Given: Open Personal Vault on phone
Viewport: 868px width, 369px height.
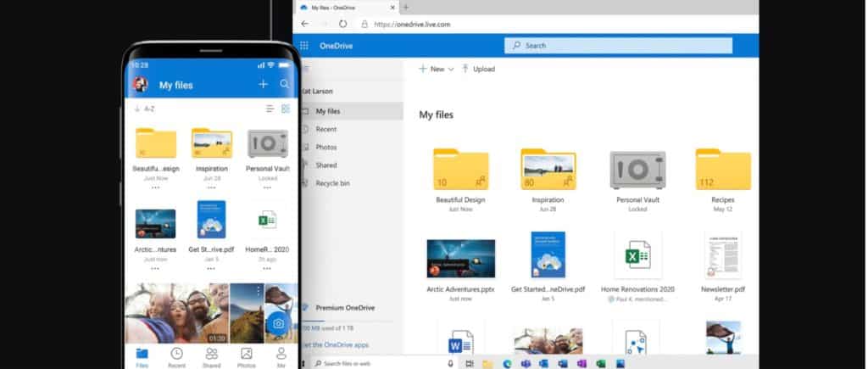Looking at the screenshot, I should [x=267, y=144].
